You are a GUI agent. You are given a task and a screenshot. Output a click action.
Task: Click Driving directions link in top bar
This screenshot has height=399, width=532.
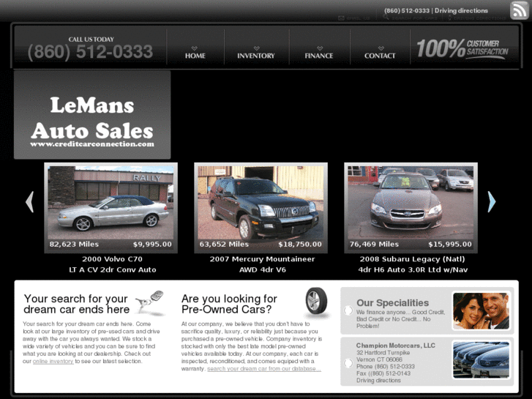click(x=461, y=10)
